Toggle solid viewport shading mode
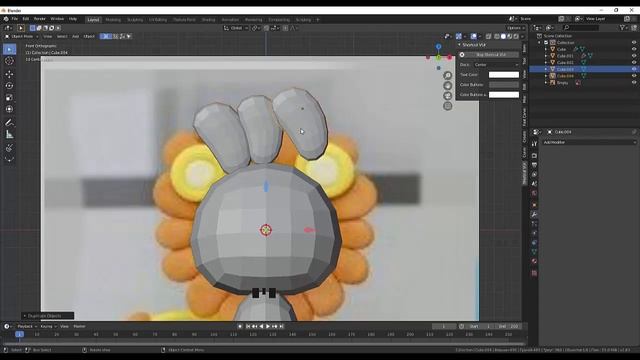 point(503,36)
